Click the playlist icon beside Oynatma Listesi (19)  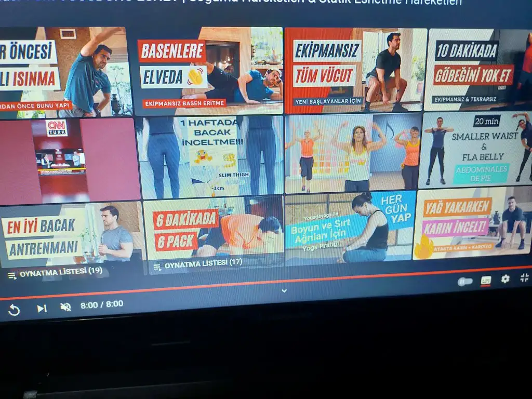click(x=12, y=275)
